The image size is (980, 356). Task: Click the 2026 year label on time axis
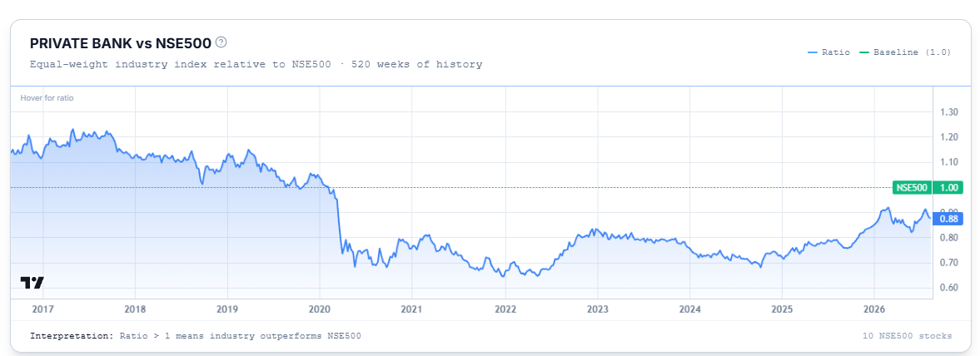[x=874, y=309]
